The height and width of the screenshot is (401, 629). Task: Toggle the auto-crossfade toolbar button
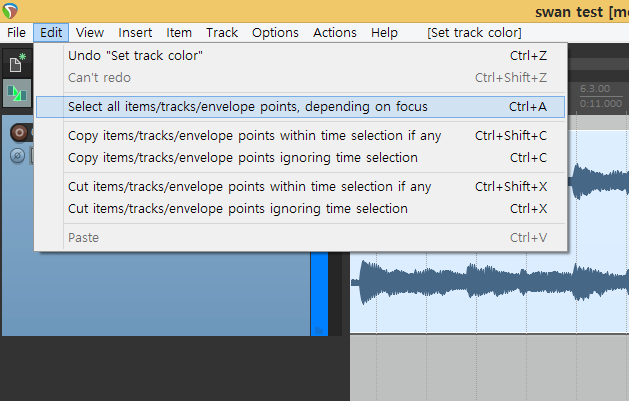pyautogui.click(x=17, y=93)
